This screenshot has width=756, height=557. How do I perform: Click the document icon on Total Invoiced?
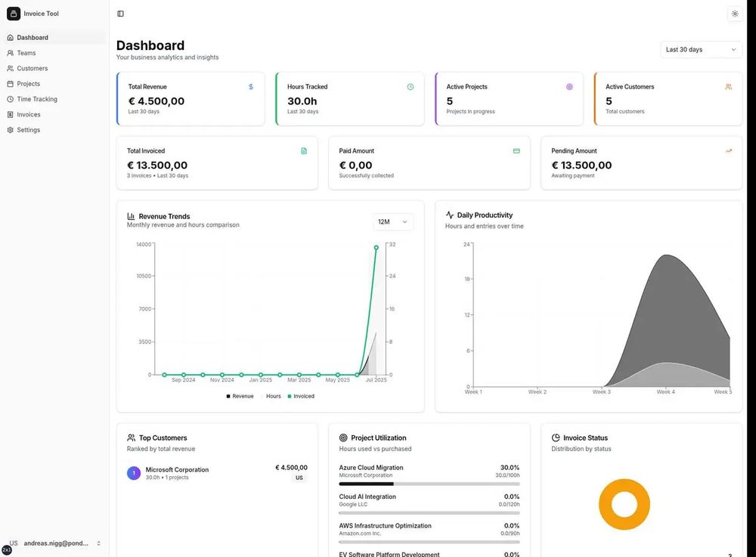tap(304, 151)
